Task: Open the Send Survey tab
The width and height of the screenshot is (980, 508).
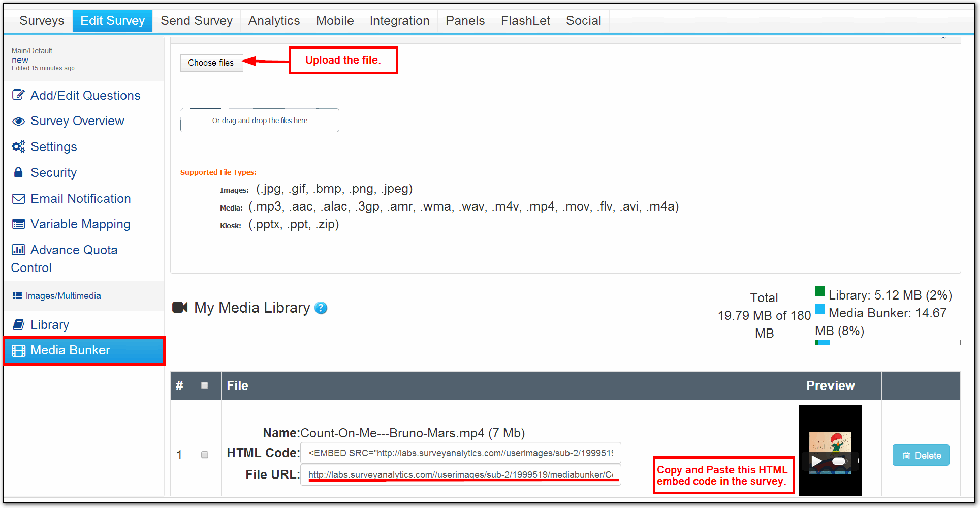Action: pos(196,21)
